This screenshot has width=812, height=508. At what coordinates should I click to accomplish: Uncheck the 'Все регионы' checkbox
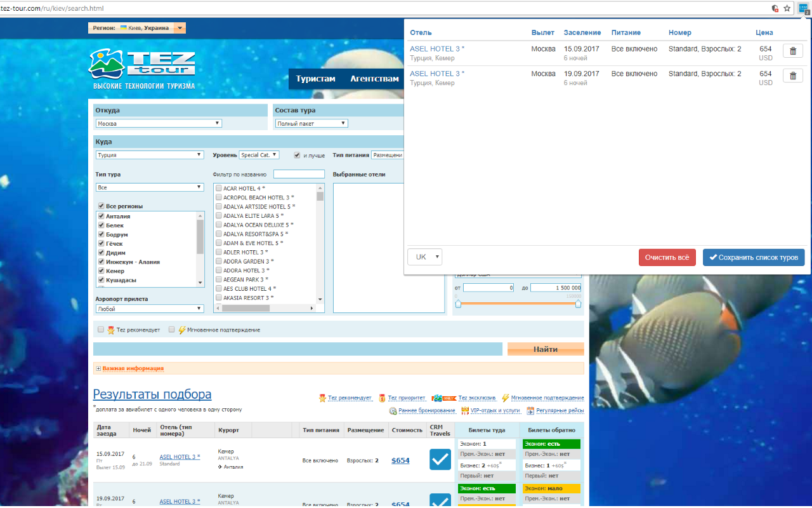[x=101, y=206]
